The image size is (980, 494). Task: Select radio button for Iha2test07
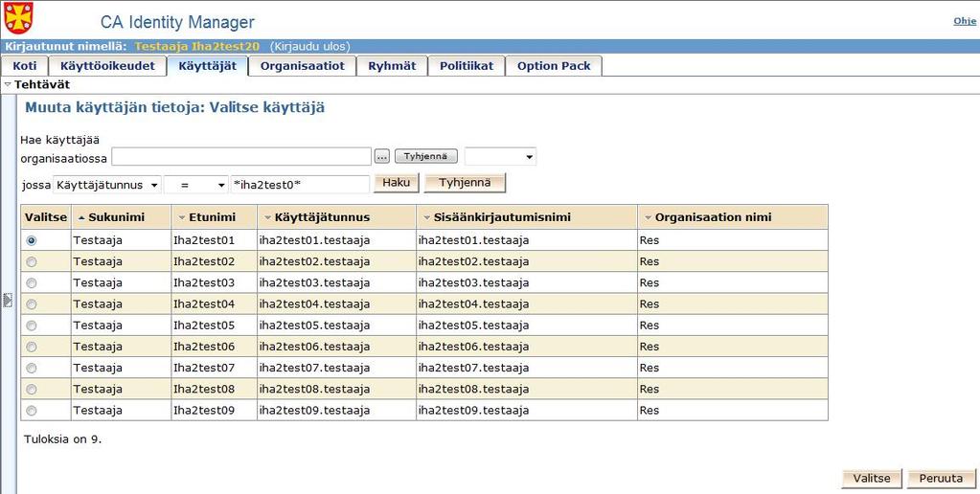click(x=32, y=368)
